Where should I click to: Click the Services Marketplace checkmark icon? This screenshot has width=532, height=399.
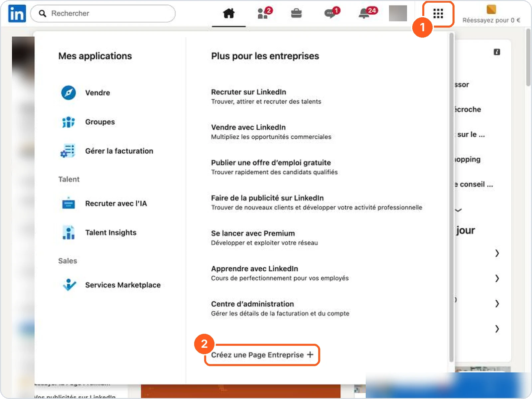(x=69, y=285)
